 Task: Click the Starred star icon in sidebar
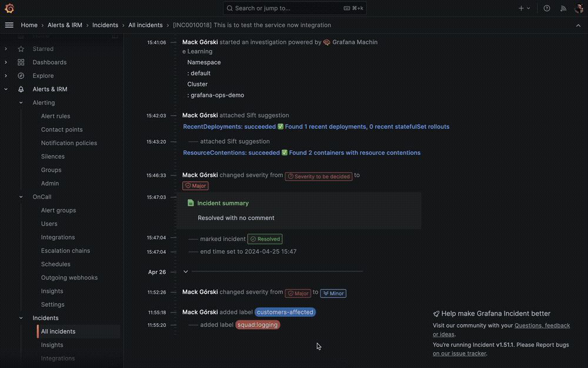coord(21,49)
